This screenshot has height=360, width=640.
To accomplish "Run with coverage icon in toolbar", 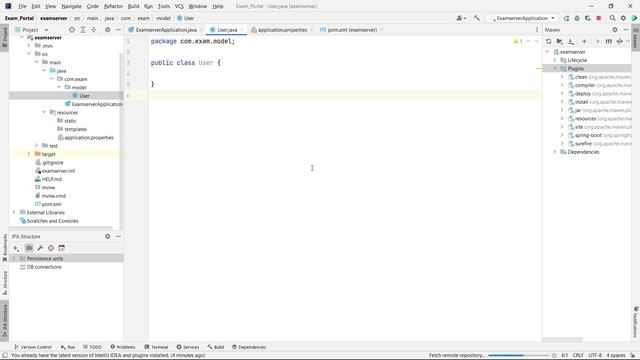I will click(x=588, y=18).
